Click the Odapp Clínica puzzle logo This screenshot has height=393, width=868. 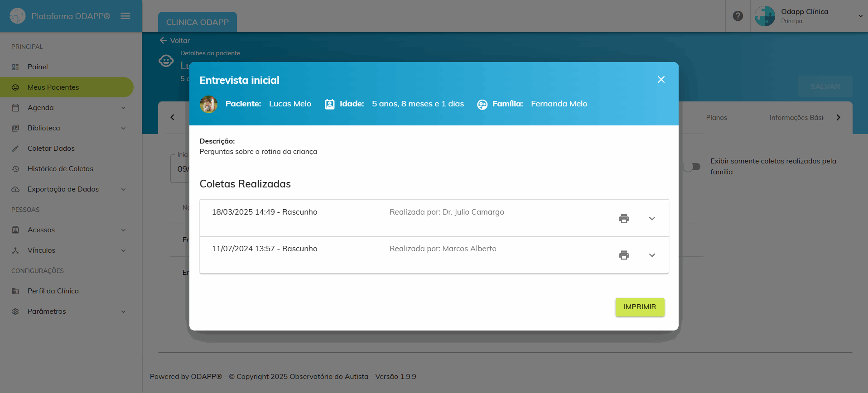(765, 16)
